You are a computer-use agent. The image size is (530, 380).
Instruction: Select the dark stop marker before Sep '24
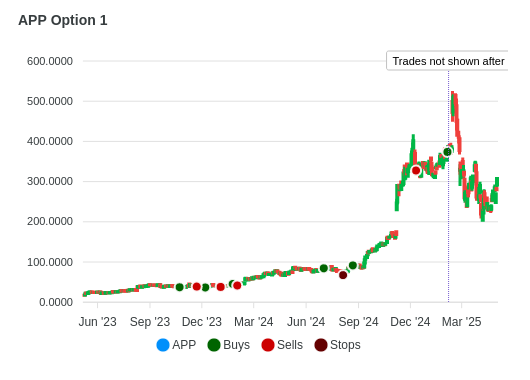tap(343, 275)
